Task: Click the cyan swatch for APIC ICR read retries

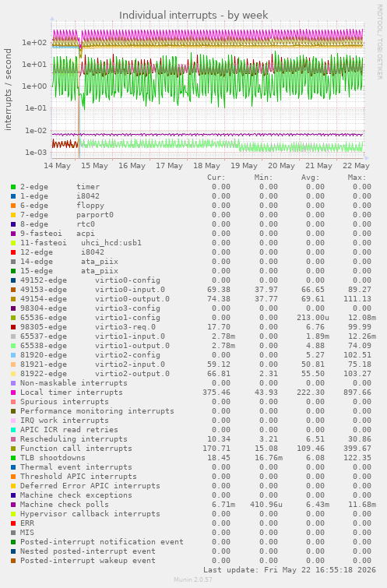Action: 13,430
